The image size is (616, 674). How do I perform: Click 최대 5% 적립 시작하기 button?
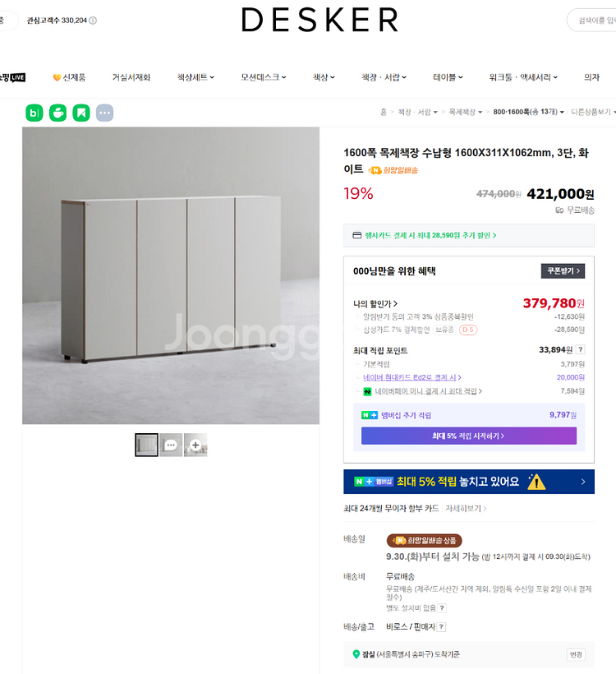click(469, 436)
